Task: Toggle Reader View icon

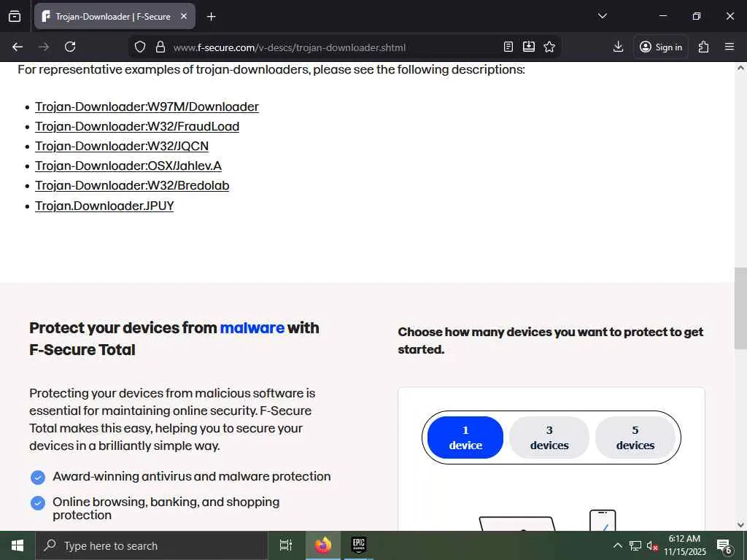Action: pyautogui.click(x=508, y=47)
